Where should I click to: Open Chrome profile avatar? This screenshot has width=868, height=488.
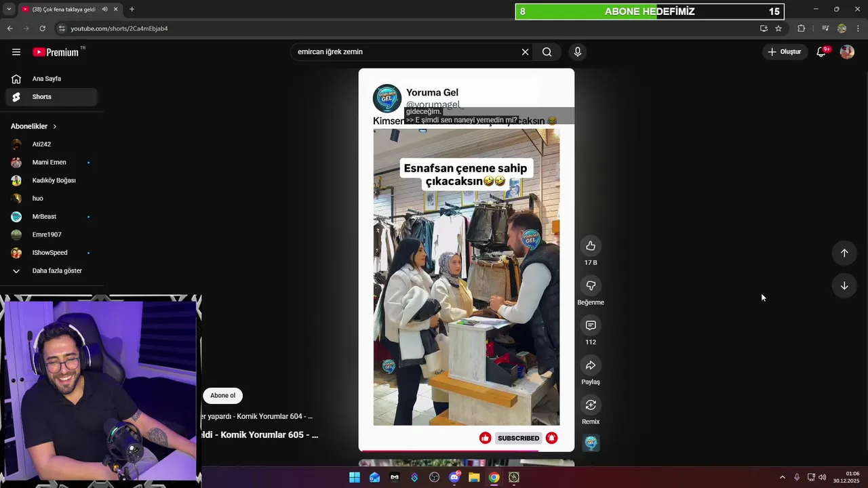[x=842, y=28]
